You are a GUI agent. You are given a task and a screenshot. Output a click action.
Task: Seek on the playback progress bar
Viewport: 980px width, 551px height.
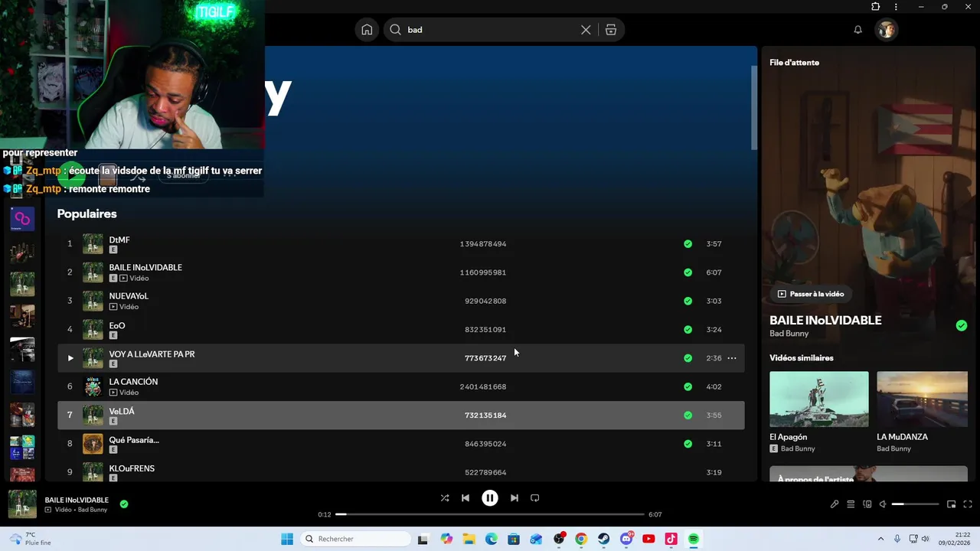coord(490,514)
